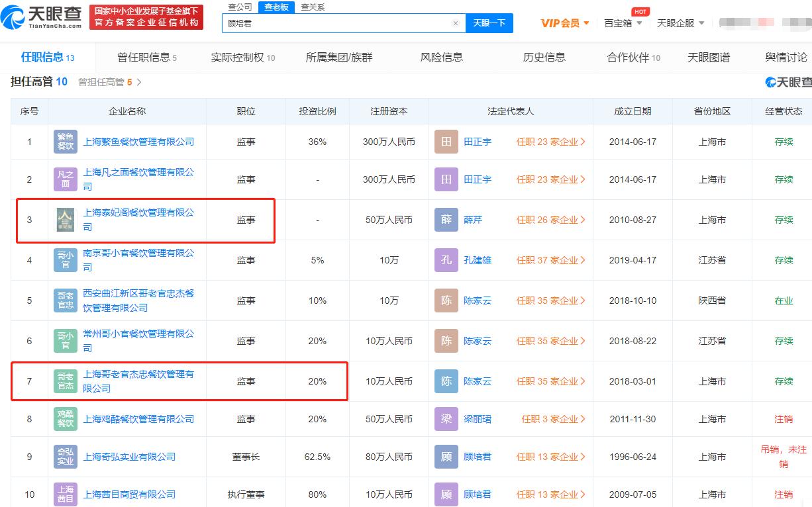Open 薛芹 legal representative link
Image resolution: width=812 pixels, height=507 pixels.
pyautogui.click(x=473, y=220)
